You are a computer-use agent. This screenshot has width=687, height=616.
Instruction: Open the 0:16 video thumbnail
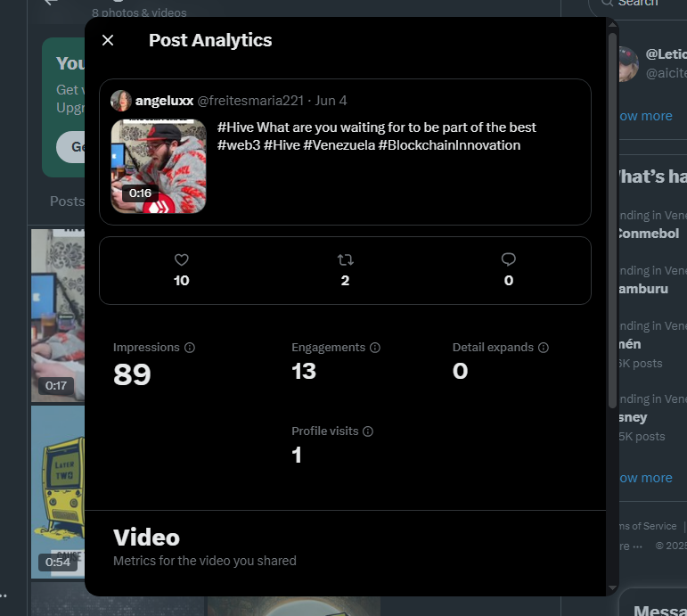(159, 166)
